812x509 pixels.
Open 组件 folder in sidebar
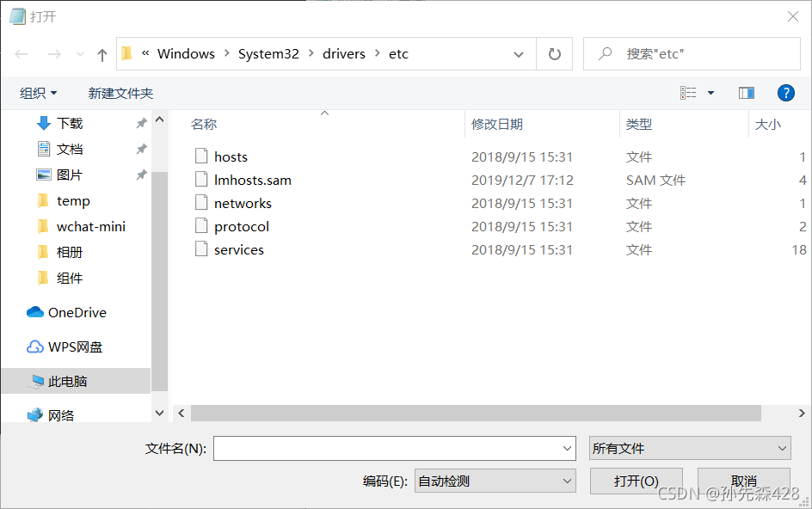[x=70, y=279]
